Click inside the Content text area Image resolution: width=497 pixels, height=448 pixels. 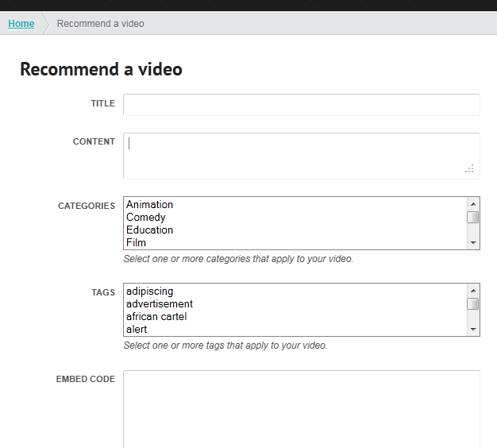coord(302,156)
